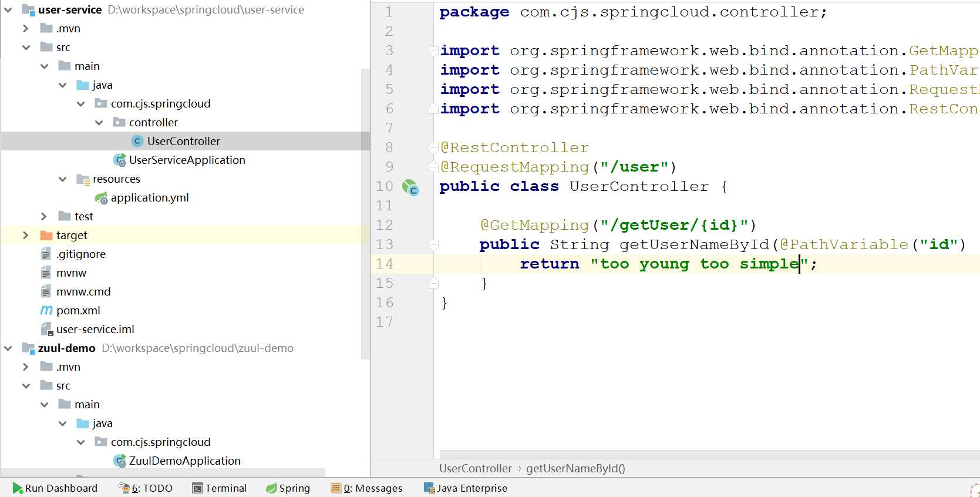Collapse the resources folder node

pyautogui.click(x=62, y=179)
